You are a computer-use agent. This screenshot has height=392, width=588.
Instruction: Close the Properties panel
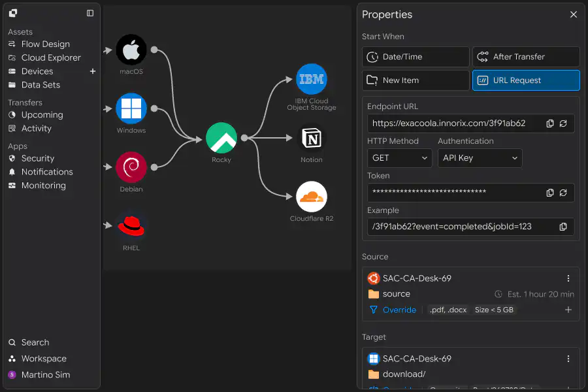[574, 14]
